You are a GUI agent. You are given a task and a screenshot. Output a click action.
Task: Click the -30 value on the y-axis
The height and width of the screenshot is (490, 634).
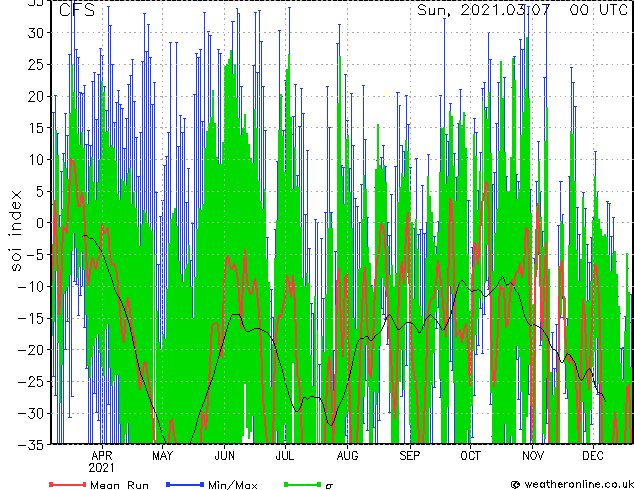coord(32,413)
